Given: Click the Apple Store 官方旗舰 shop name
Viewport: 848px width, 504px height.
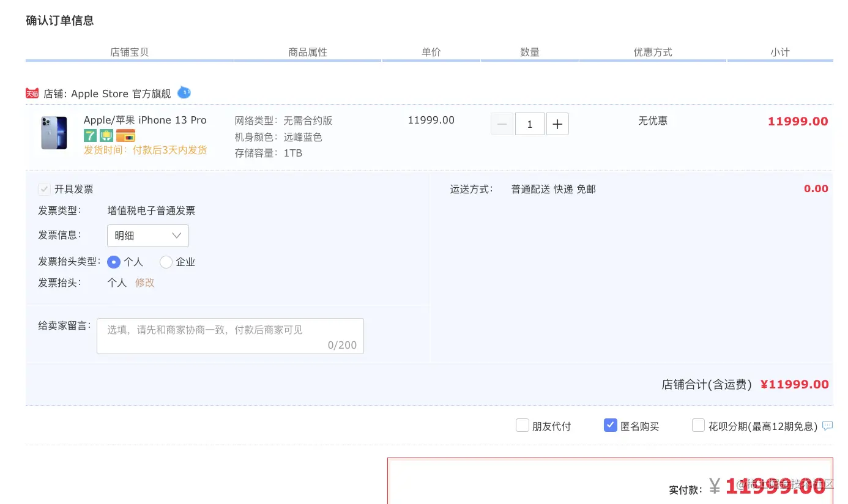Looking at the screenshot, I should tap(121, 94).
